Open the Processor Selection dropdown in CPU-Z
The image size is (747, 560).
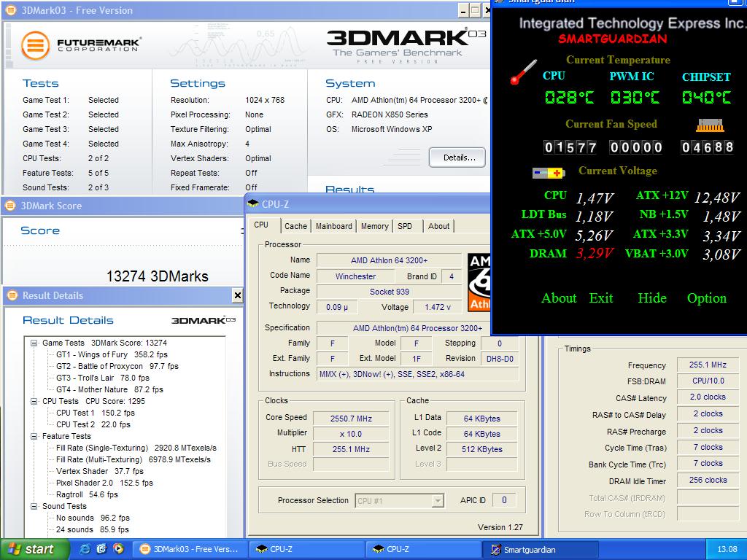(438, 500)
